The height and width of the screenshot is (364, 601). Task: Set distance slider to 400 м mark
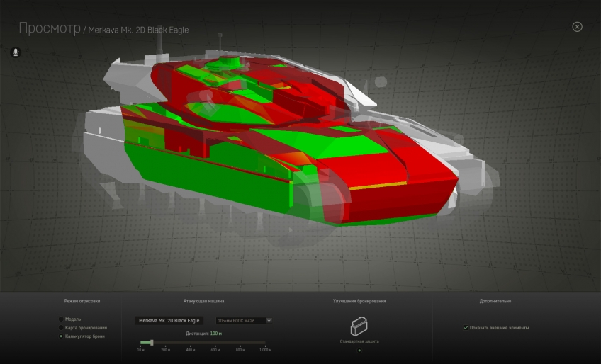[x=191, y=343]
